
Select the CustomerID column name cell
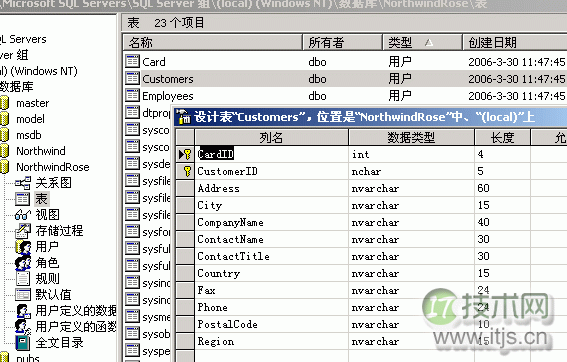coord(272,171)
